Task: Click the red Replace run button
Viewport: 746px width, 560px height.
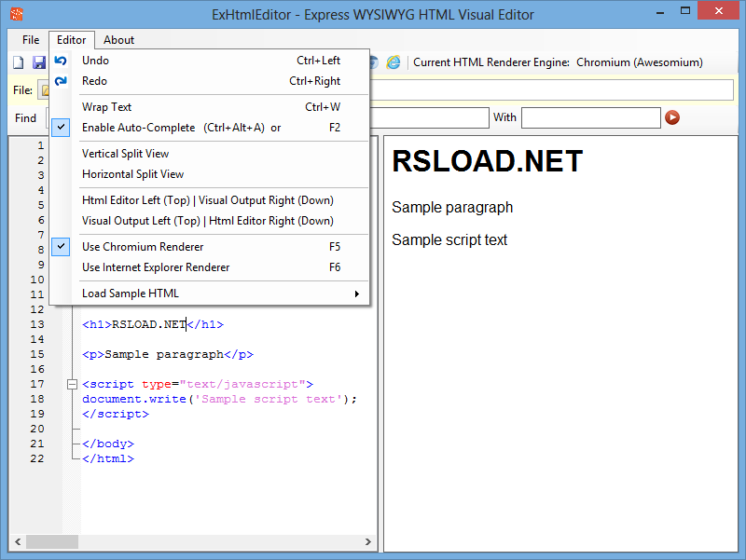Action: point(671,117)
